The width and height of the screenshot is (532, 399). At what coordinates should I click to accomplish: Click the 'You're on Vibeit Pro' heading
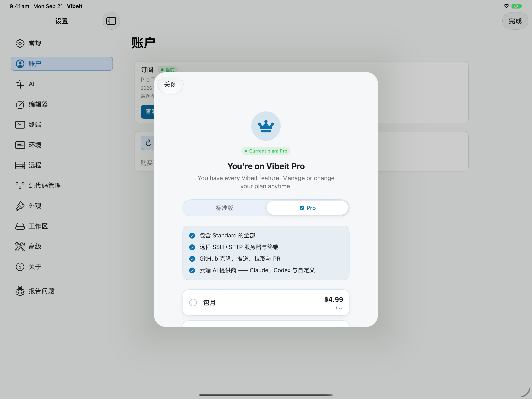click(x=266, y=166)
